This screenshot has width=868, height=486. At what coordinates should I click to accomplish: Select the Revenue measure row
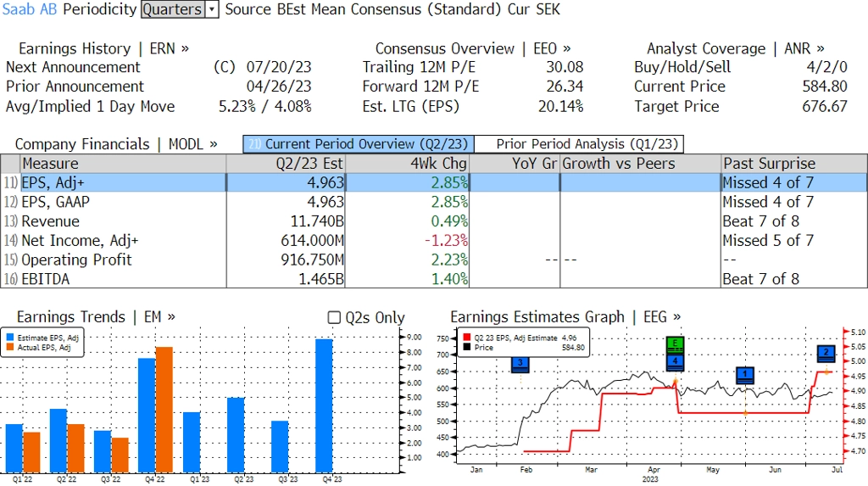(434, 221)
